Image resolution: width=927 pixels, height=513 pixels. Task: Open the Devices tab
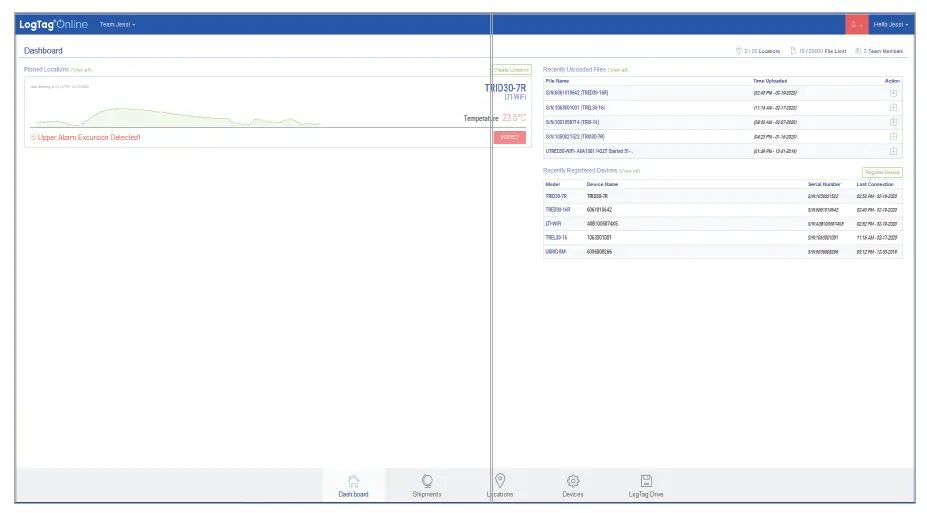tap(572, 486)
